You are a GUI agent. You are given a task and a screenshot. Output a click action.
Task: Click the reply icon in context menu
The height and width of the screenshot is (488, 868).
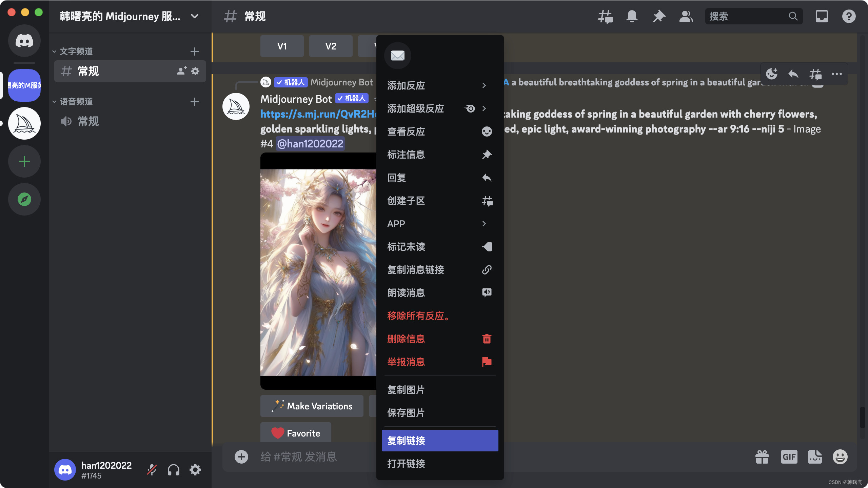(x=487, y=177)
